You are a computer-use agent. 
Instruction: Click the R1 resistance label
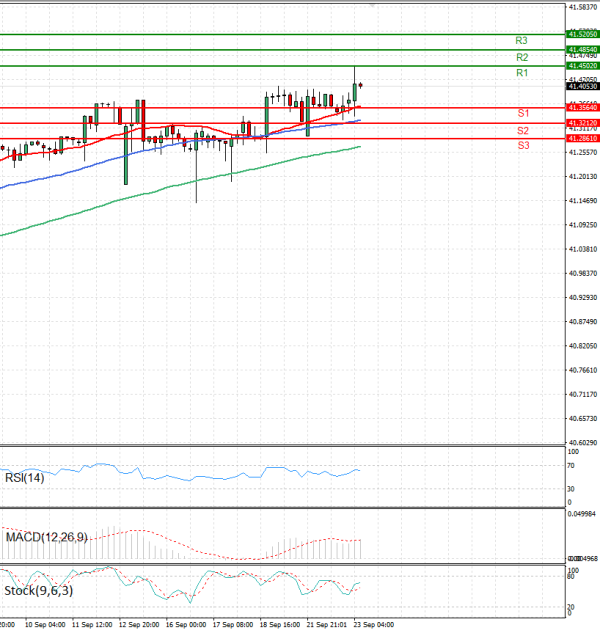pyautogui.click(x=522, y=73)
